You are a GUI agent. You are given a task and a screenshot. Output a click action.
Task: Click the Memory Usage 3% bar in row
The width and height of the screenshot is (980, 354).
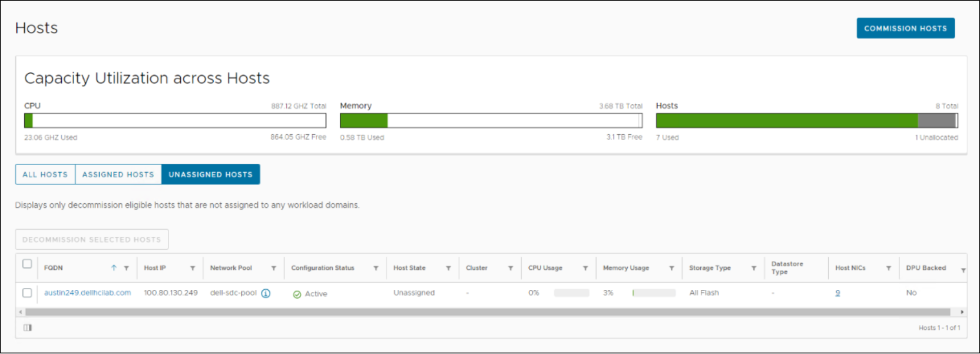click(654, 293)
